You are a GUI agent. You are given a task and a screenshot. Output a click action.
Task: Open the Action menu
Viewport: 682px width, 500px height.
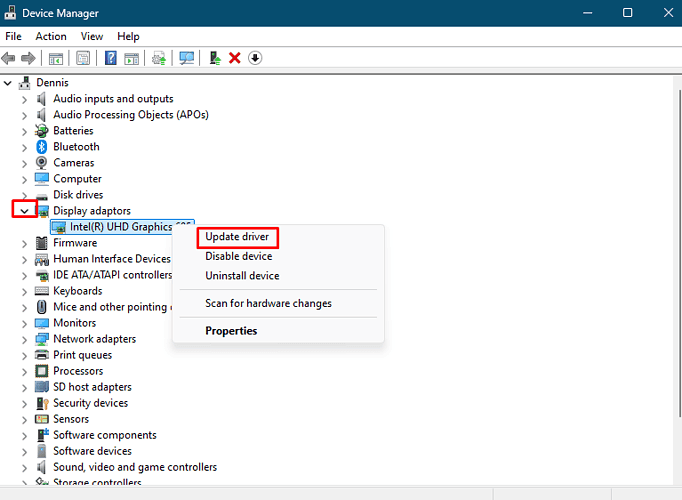click(51, 37)
